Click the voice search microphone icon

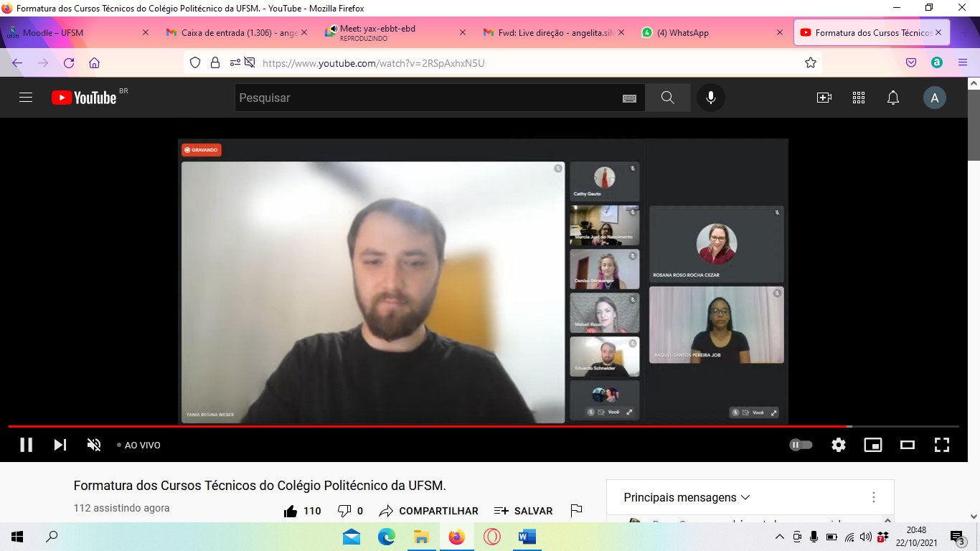pos(710,98)
